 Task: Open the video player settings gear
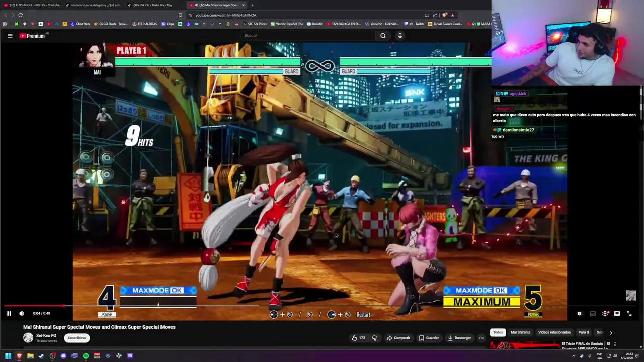point(605,313)
